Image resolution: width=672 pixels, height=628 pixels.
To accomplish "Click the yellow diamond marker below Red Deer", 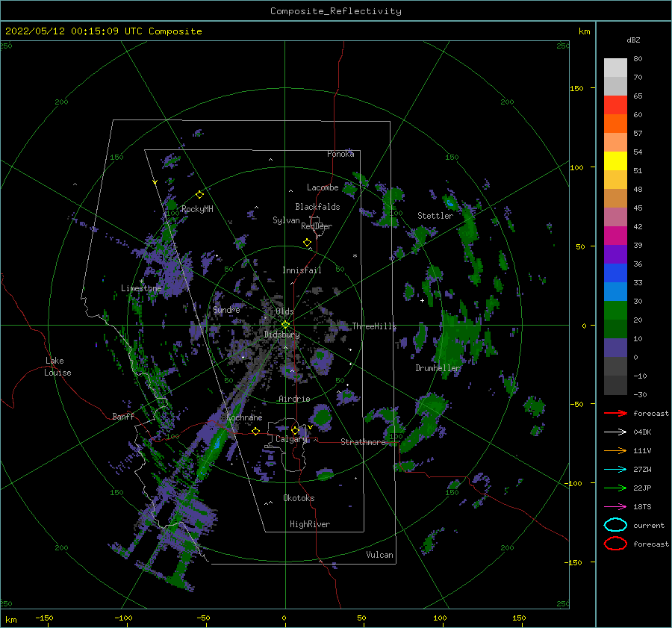I will (307, 243).
